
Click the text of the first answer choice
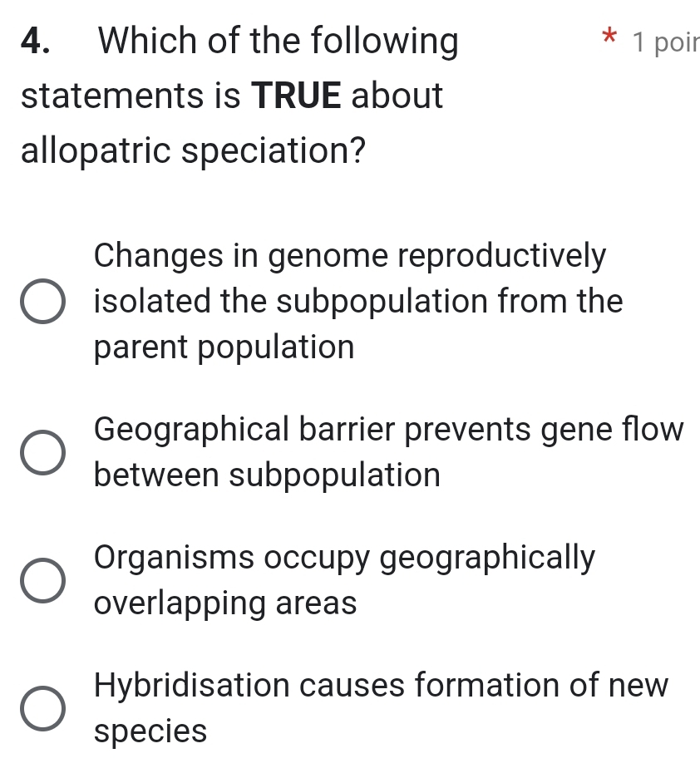tap(349, 301)
